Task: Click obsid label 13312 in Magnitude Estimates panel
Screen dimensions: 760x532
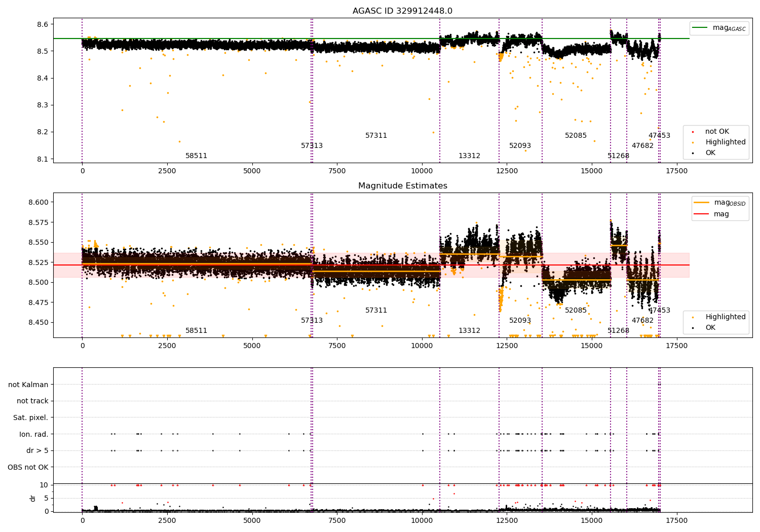Action: coord(469,330)
